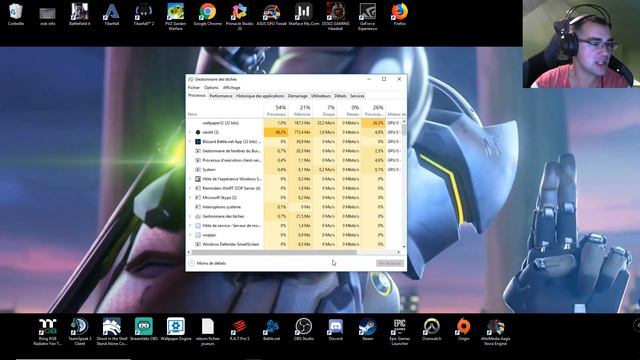This screenshot has height=360, width=640.
Task: Launch Epic Games Launcher shortcut
Action: (400, 332)
